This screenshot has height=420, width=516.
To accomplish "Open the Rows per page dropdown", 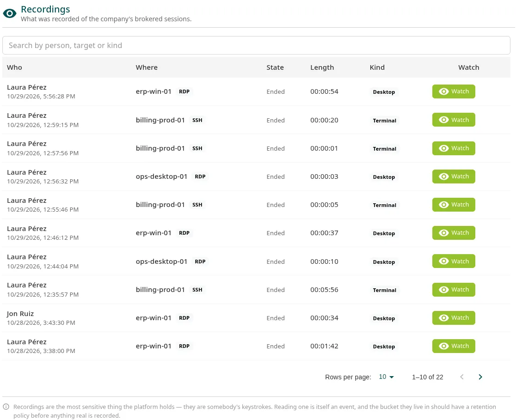I will pyautogui.click(x=387, y=377).
